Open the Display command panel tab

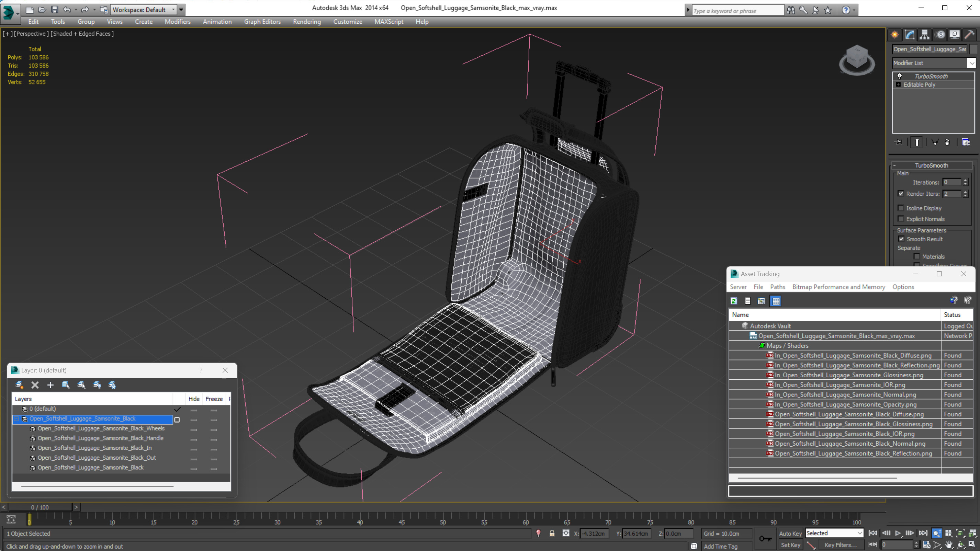955,35
